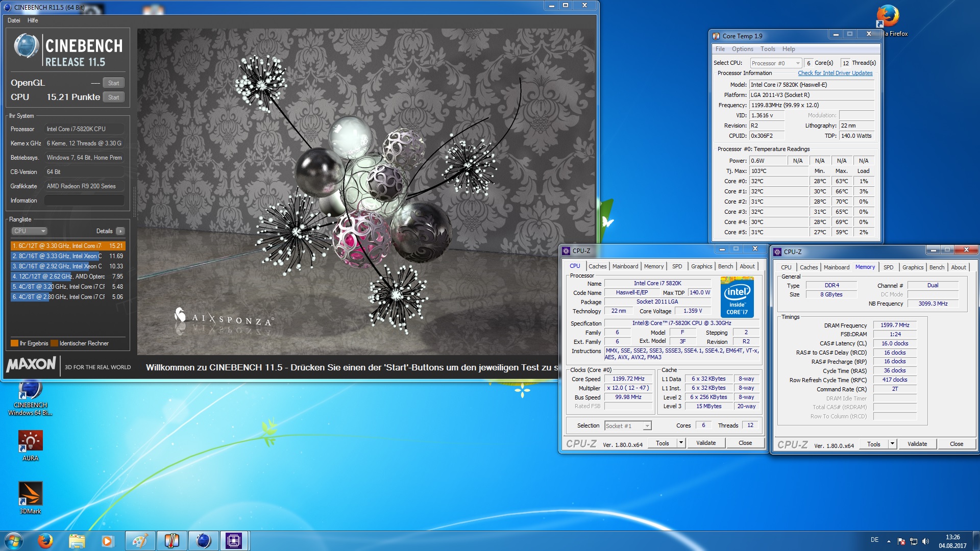Open the Hilfe menu in Cinebench

pyautogui.click(x=33, y=20)
